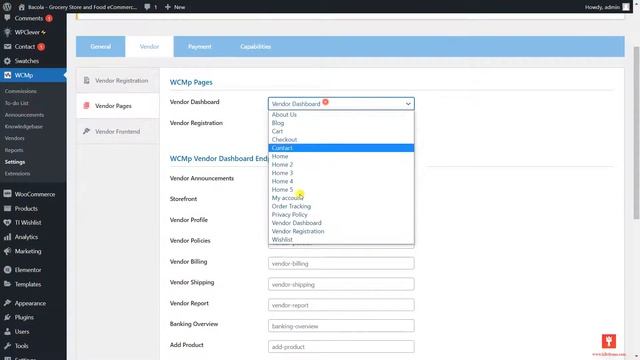Screen dimensions: 640x360
Task: Choose Vendor Registration option in list
Action: [341, 231]
